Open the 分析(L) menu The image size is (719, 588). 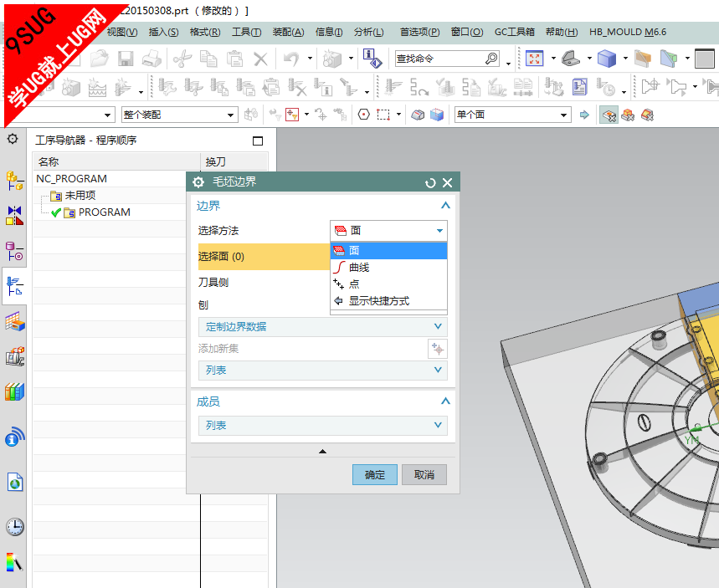pos(368,32)
